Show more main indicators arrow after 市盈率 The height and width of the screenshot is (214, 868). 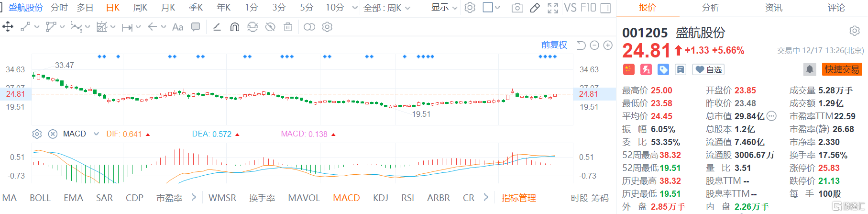click(x=194, y=197)
